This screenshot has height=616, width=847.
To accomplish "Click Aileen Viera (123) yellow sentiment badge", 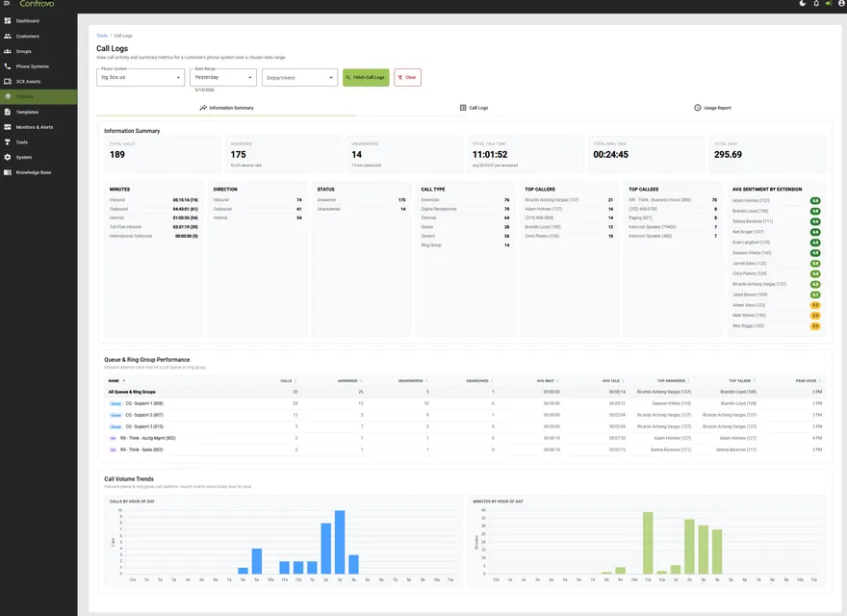I will click(815, 305).
